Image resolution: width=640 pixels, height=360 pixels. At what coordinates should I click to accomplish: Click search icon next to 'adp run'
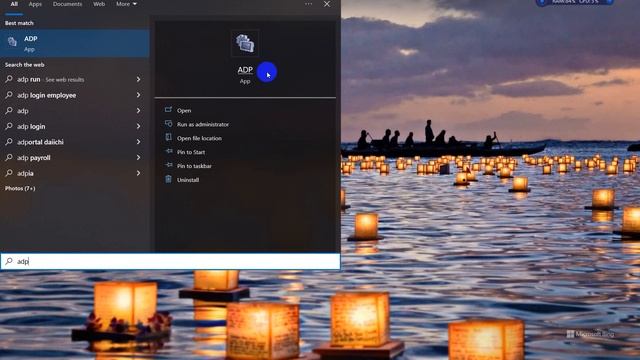pyautogui.click(x=9, y=79)
